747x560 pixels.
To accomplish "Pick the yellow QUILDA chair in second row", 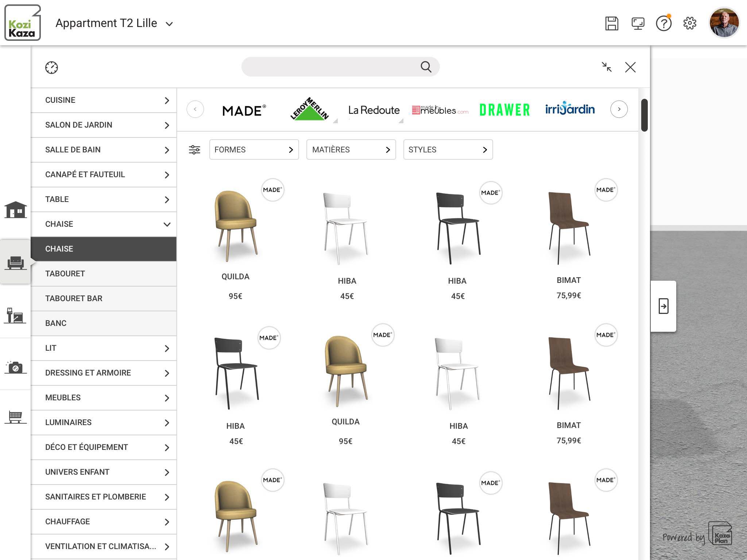I will tap(346, 371).
